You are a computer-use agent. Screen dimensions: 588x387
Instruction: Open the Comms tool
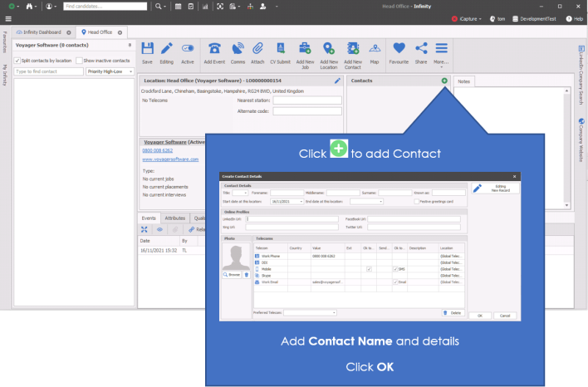pyautogui.click(x=238, y=50)
